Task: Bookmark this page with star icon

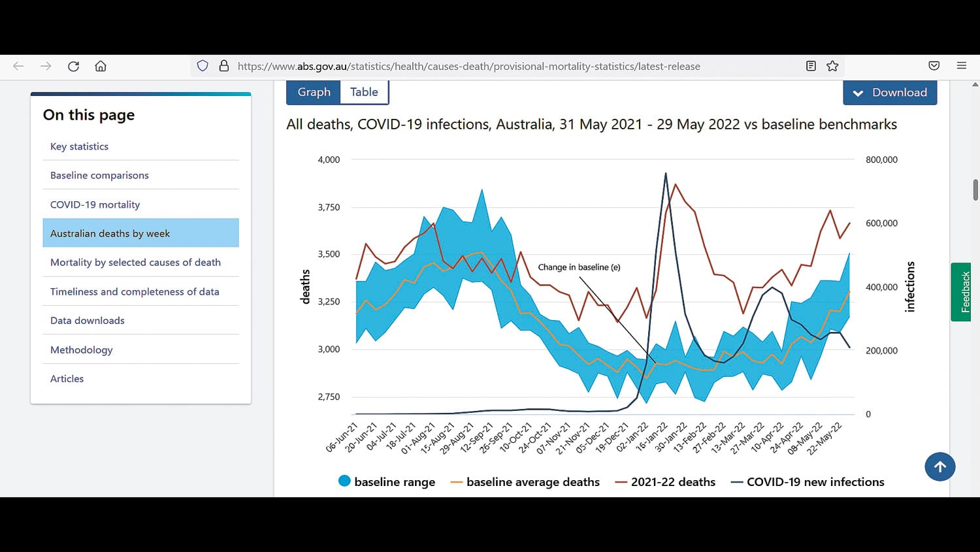Action: [832, 66]
